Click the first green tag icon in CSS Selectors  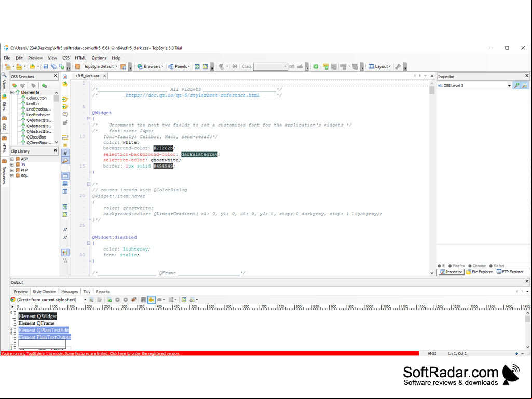coord(15,86)
